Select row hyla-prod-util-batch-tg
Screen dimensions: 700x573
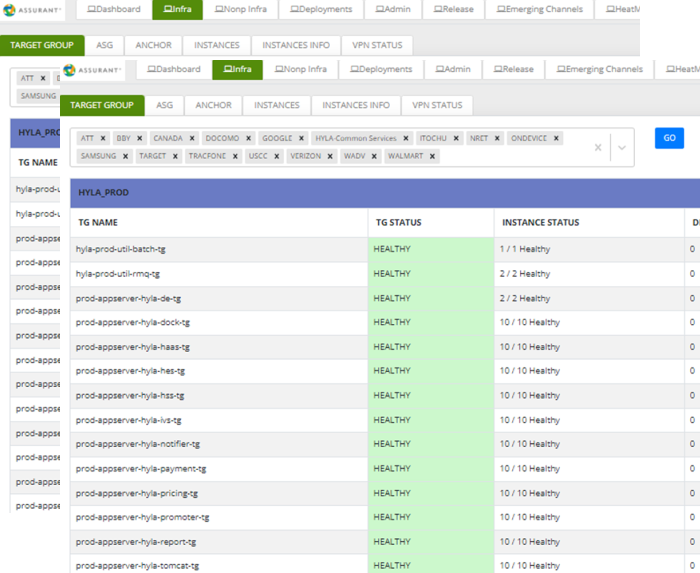(x=385, y=249)
